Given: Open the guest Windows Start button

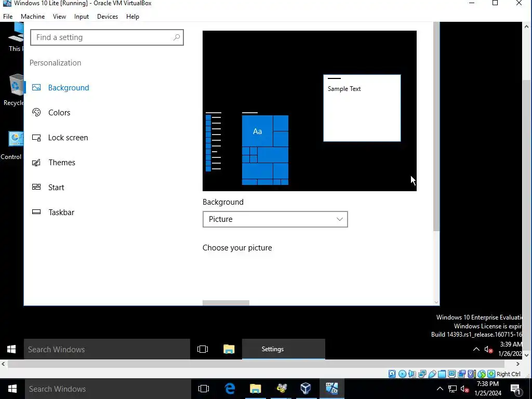Looking at the screenshot, I should pyautogui.click(x=11, y=349).
